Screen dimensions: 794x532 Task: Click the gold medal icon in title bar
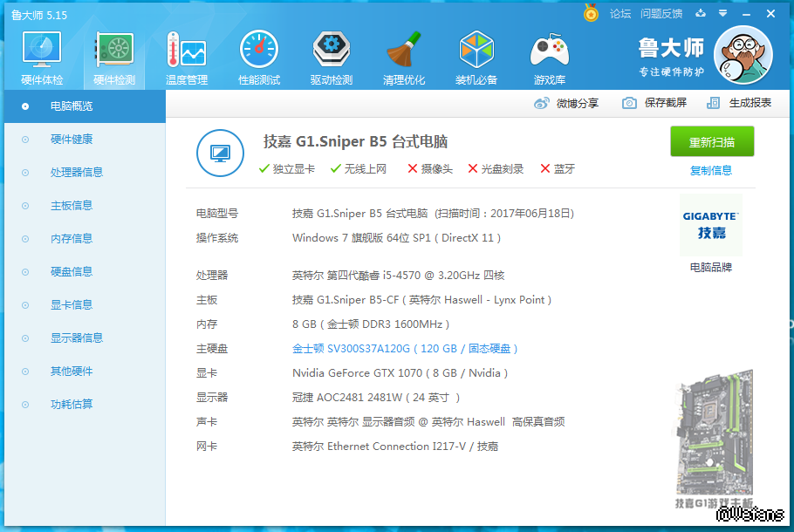[x=592, y=13]
